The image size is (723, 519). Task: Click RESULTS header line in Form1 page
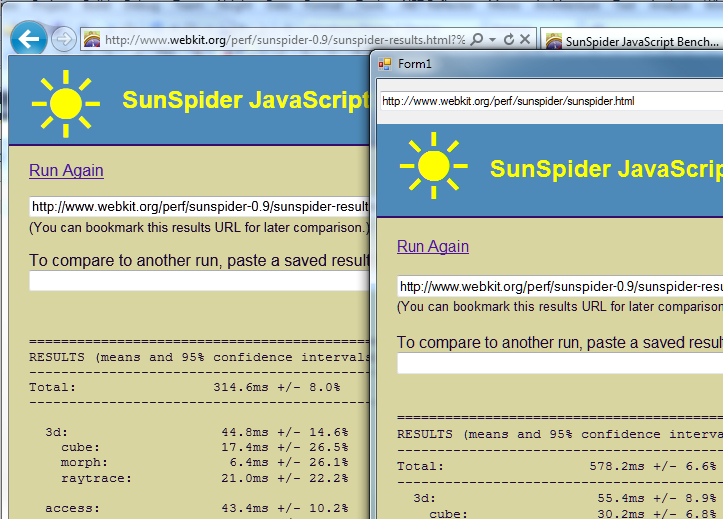point(560,434)
